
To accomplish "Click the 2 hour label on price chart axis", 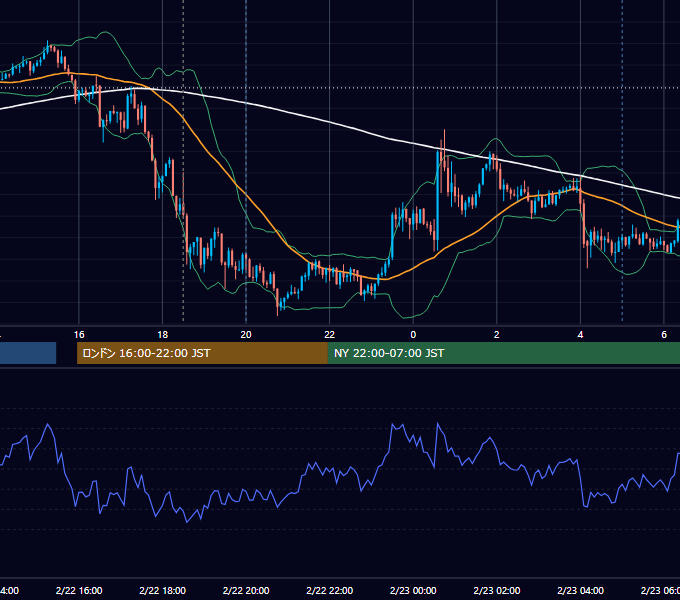I will (x=497, y=335).
